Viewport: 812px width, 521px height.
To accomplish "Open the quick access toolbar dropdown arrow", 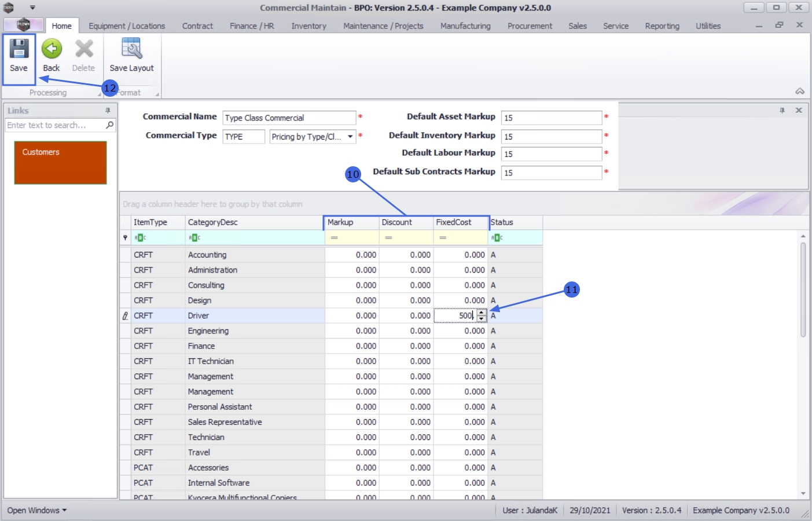I will 32,8.
